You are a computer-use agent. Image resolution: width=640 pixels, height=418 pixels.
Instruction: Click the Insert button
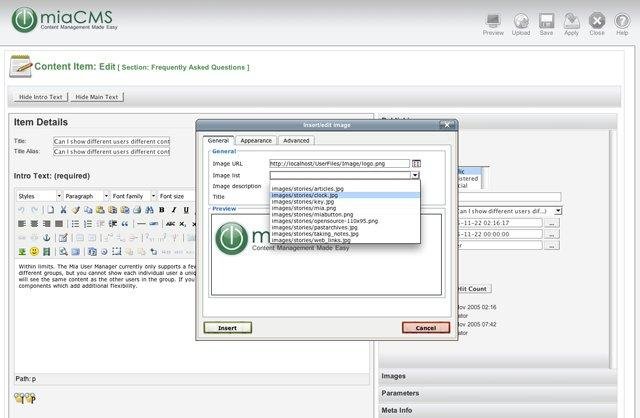pyautogui.click(x=227, y=328)
